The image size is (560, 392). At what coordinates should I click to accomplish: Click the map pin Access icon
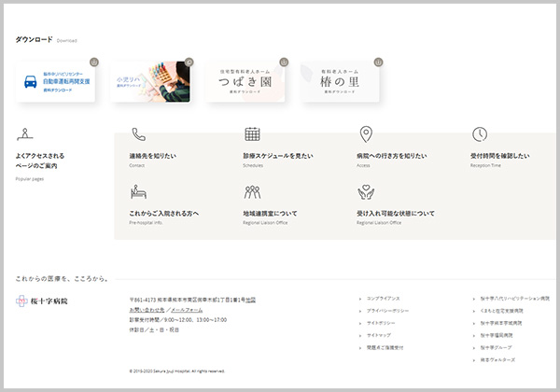pyautogui.click(x=366, y=134)
